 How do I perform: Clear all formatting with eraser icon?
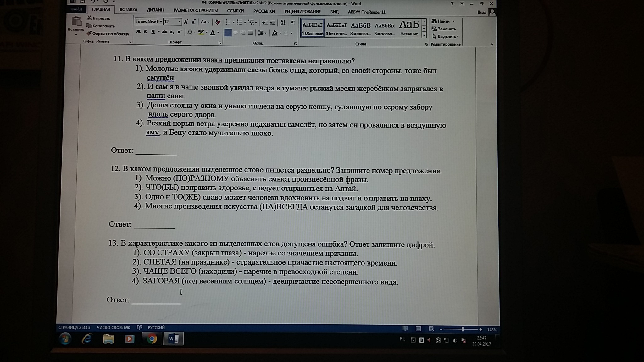[x=218, y=22]
